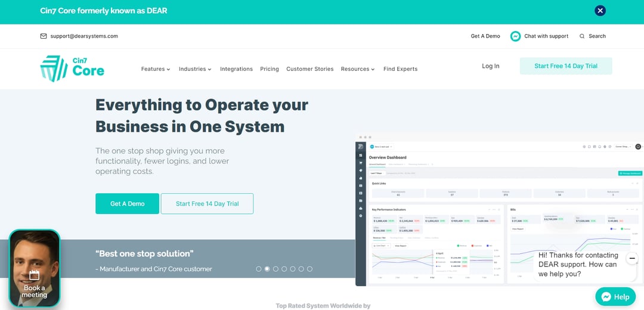Select the sixth testimonial carousel dot
Image resolution: width=644 pixels, height=310 pixels.
tap(301, 269)
